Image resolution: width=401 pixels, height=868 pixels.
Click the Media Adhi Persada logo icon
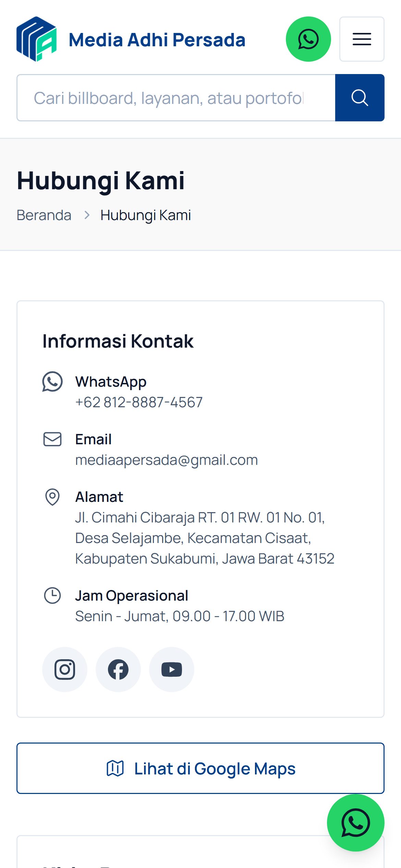[x=37, y=39]
